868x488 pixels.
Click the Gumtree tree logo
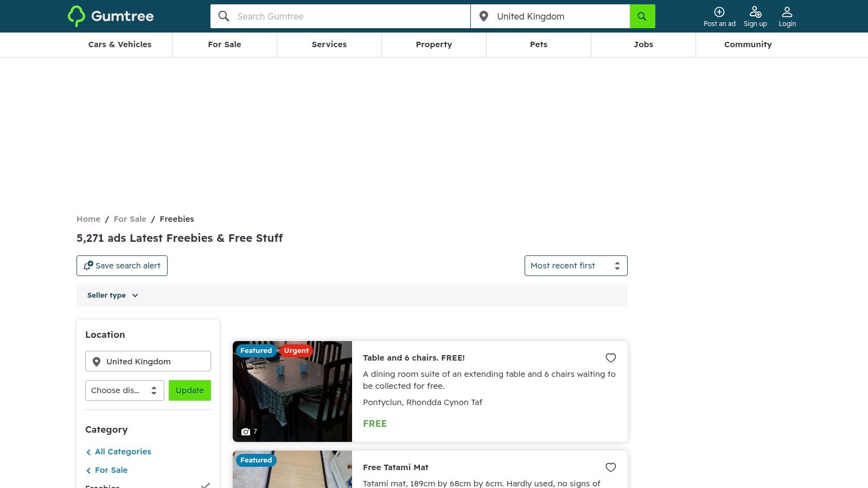point(76,16)
